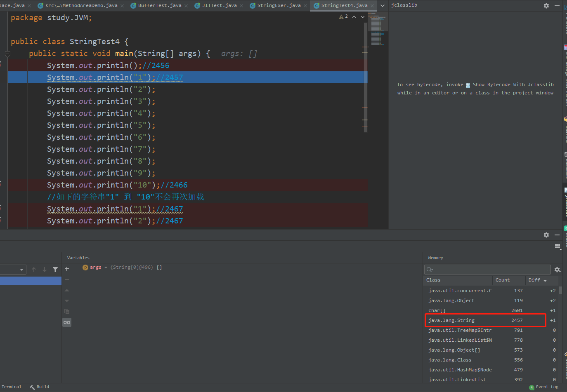Click the duplicate watch icon

[67, 311]
